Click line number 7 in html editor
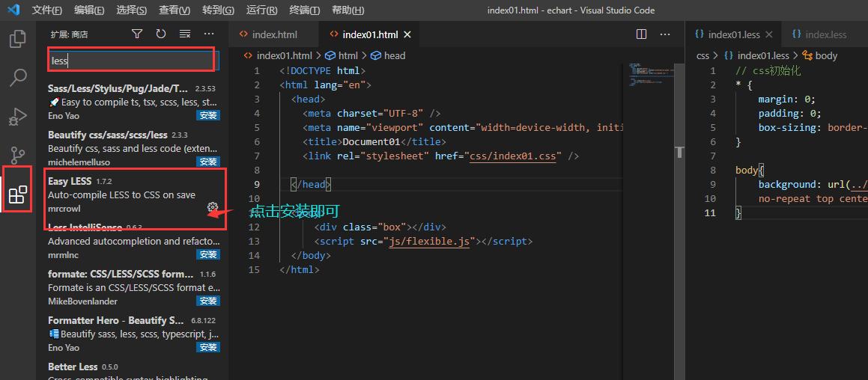 click(x=257, y=156)
